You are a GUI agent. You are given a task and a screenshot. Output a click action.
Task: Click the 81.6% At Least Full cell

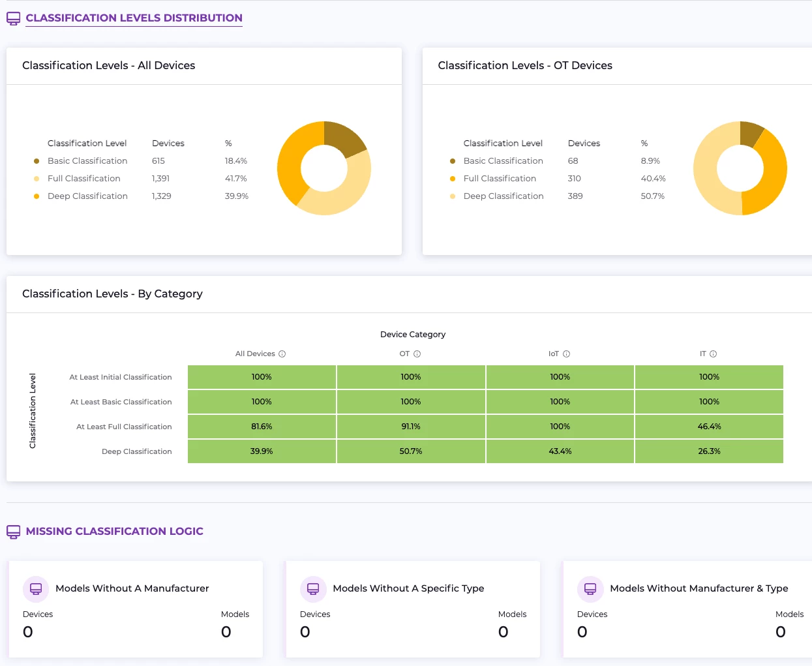tap(262, 427)
